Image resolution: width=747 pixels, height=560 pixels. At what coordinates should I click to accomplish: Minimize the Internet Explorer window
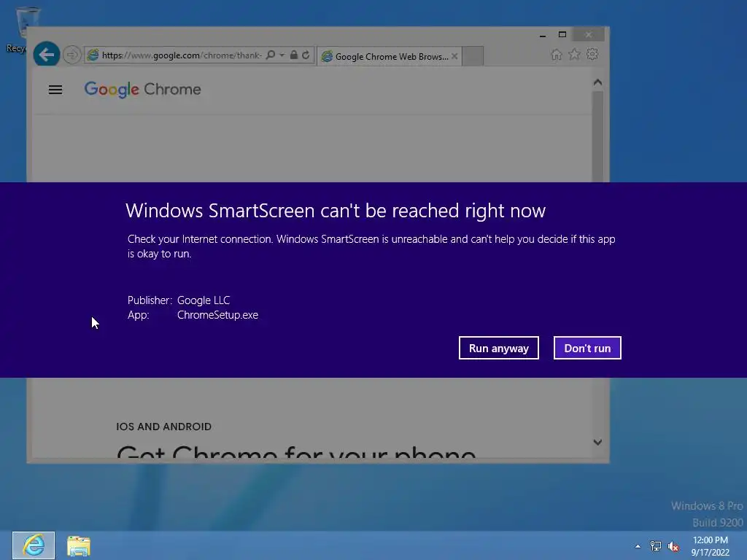pos(543,35)
